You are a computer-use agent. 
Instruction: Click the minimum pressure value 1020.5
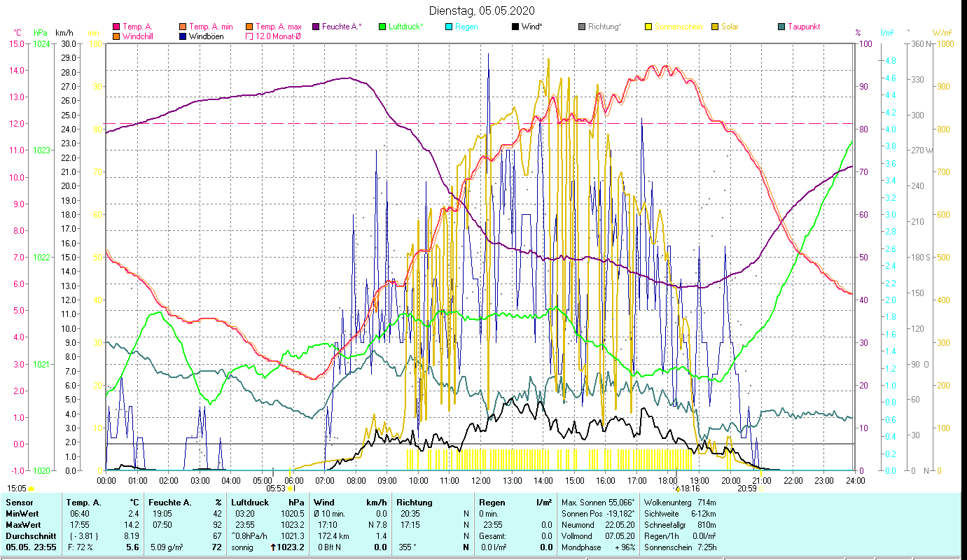point(293,514)
